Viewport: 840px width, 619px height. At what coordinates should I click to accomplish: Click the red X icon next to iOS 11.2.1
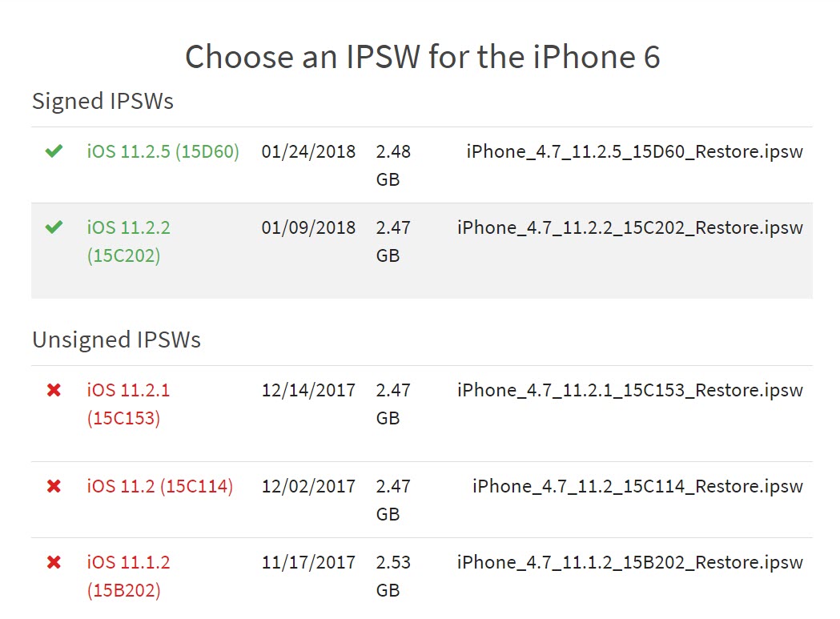pyautogui.click(x=54, y=390)
